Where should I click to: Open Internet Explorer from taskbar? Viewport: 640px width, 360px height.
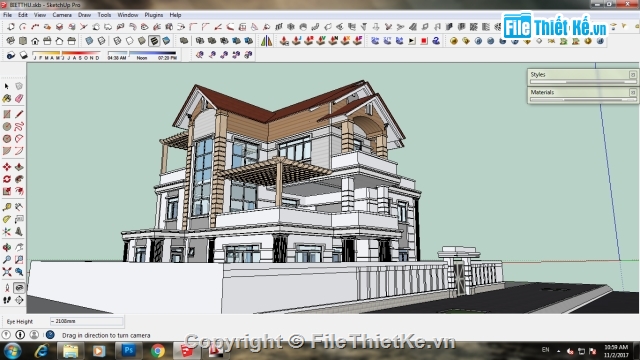42,351
